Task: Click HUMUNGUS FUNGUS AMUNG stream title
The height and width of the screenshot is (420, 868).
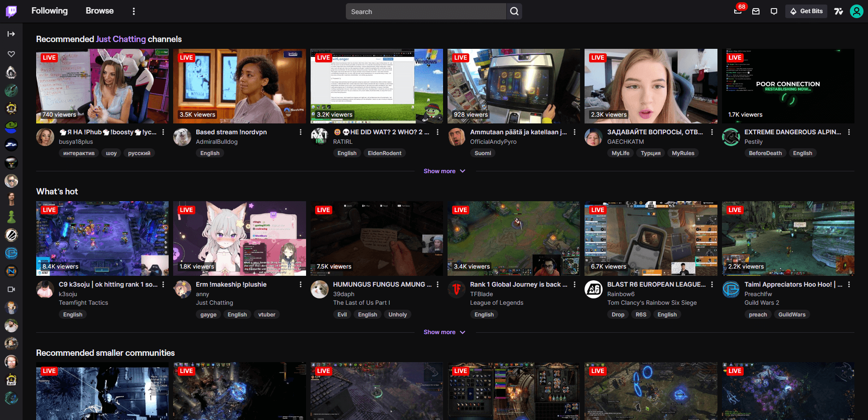Action: (x=382, y=284)
